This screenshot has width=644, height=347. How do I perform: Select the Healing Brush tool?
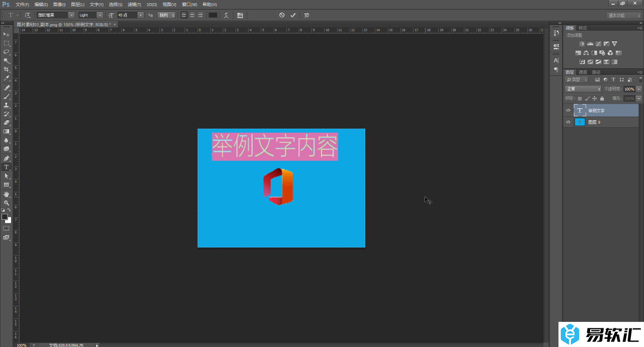point(7,88)
